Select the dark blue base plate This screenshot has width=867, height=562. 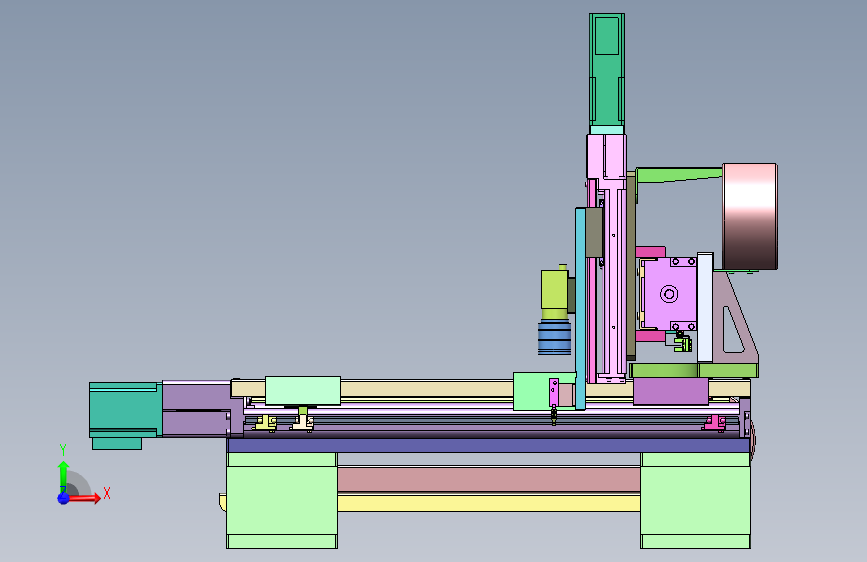(489, 445)
